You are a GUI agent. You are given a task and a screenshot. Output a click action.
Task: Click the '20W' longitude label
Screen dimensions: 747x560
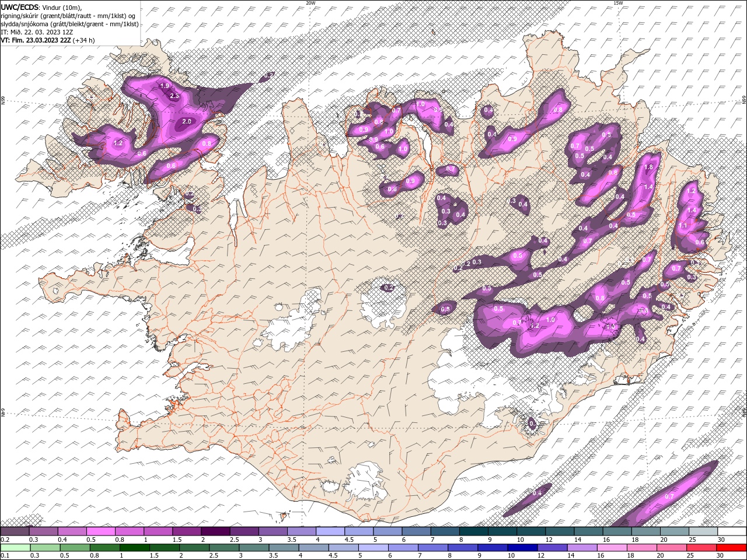pos(310,3)
